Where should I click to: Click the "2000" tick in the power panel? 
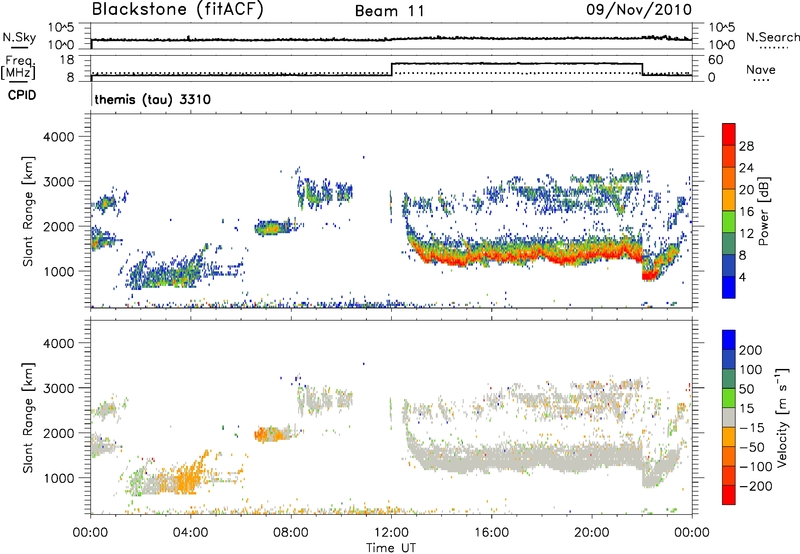pyautogui.click(x=58, y=226)
